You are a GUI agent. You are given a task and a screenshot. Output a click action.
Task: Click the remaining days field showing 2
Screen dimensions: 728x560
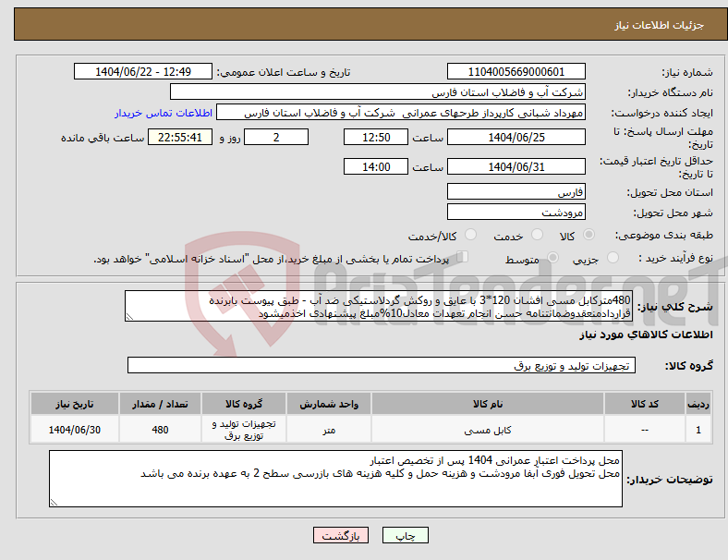pos(276,137)
